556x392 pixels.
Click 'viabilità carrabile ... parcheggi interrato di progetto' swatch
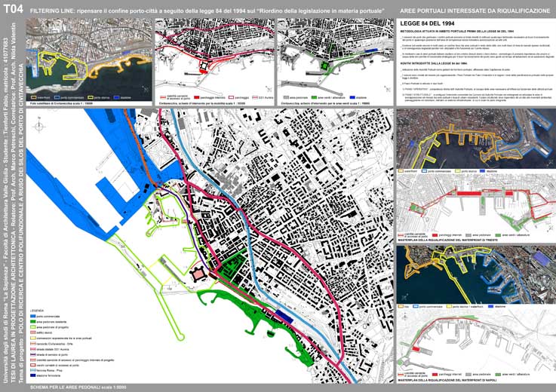(33, 360)
